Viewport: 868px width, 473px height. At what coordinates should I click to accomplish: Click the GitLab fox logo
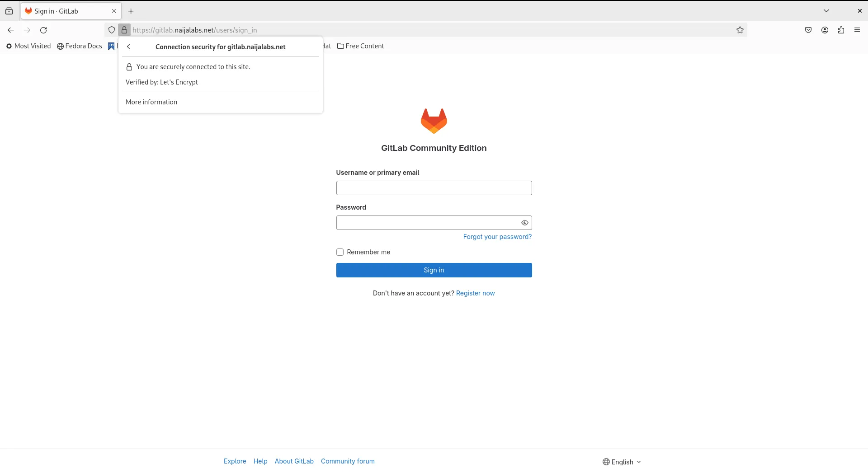pos(434,121)
